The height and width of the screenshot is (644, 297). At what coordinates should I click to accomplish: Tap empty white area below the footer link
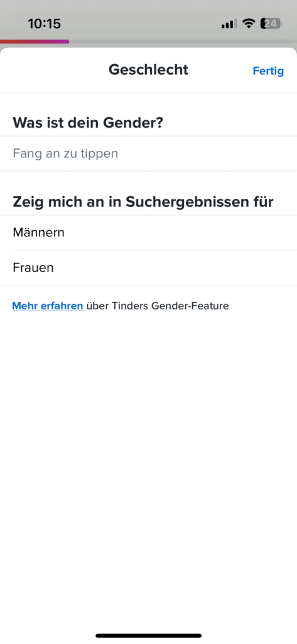tap(148, 452)
